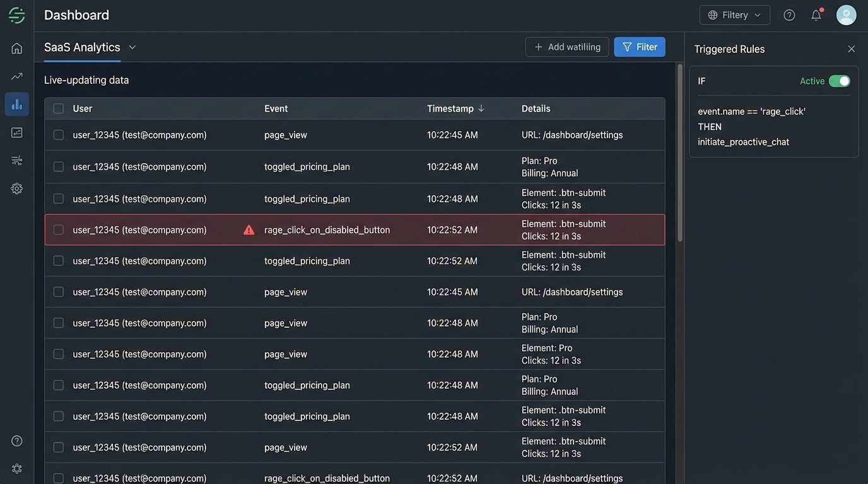Select the bar chart analytics sidebar icon
Screen dimensions: 868x484
coord(17,105)
